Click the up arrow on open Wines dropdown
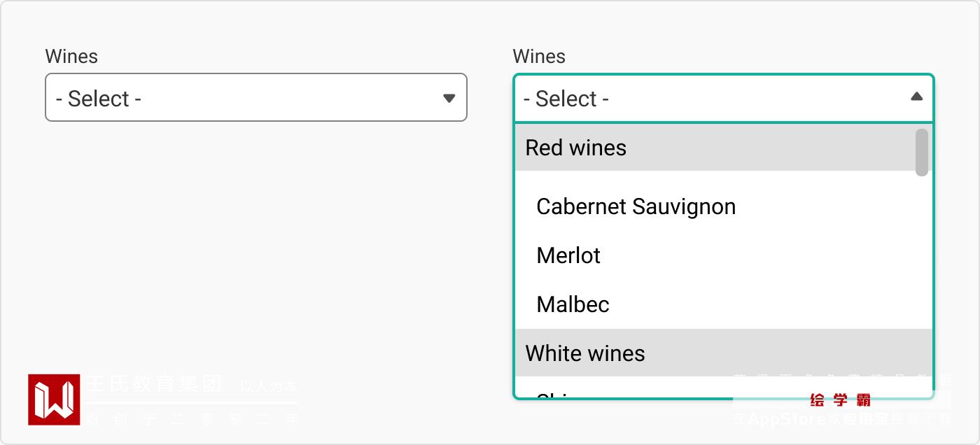The image size is (980, 445). pos(916,97)
